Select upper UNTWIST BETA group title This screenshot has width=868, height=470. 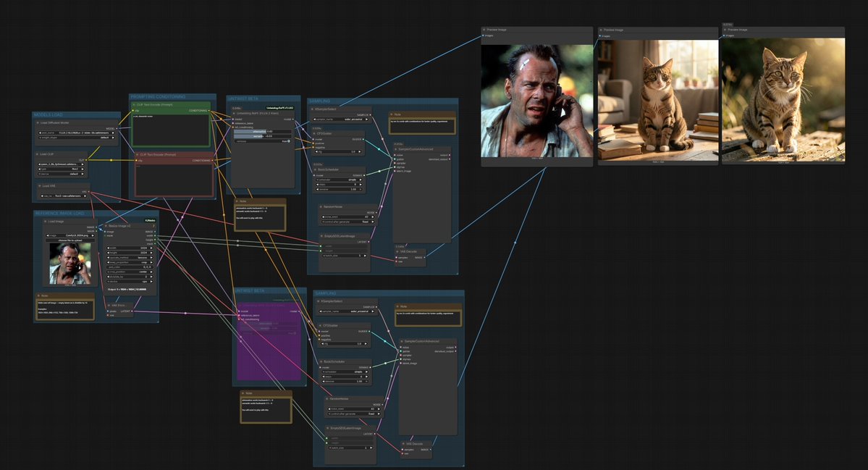click(x=243, y=98)
